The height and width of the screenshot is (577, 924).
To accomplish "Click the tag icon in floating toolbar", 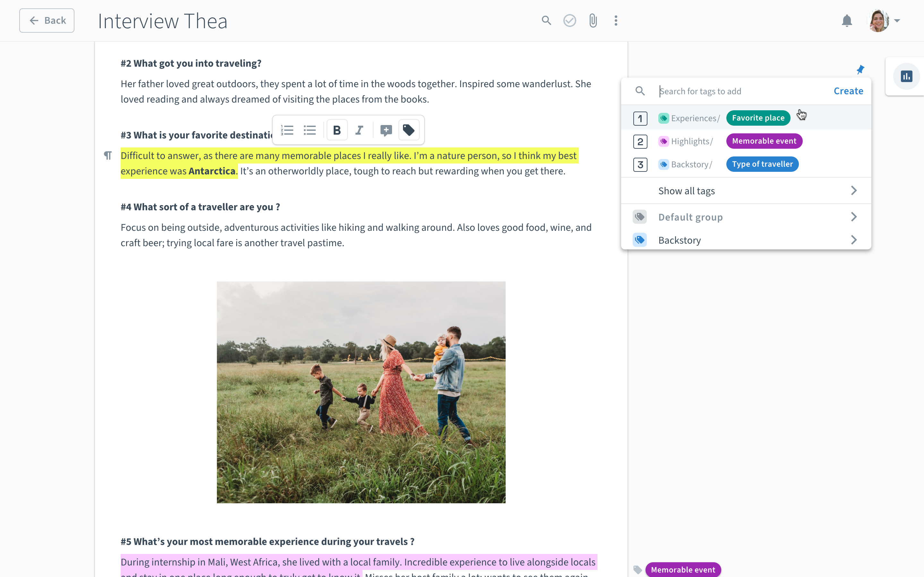I will click(408, 130).
